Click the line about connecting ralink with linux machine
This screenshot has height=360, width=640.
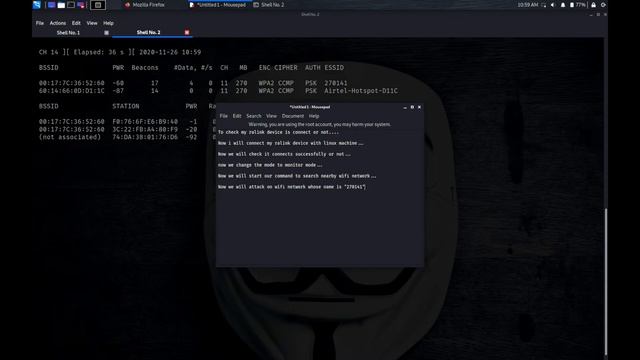(290, 143)
